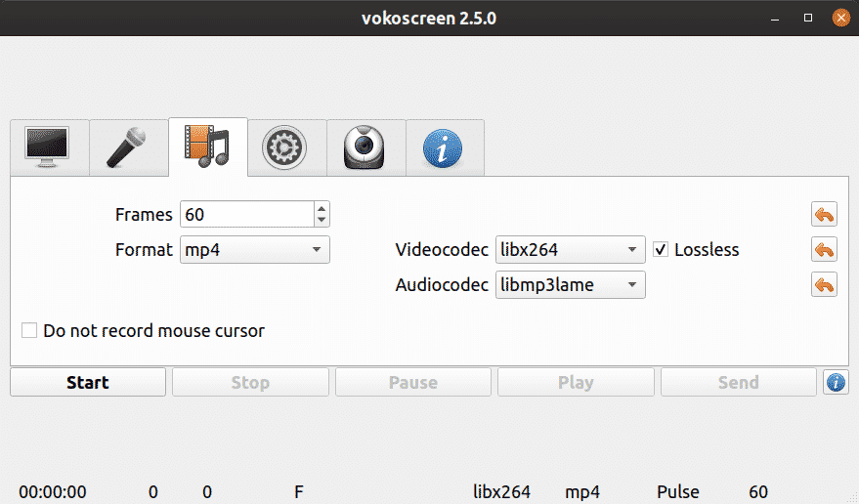Select the film and music codec tab

tap(207, 147)
